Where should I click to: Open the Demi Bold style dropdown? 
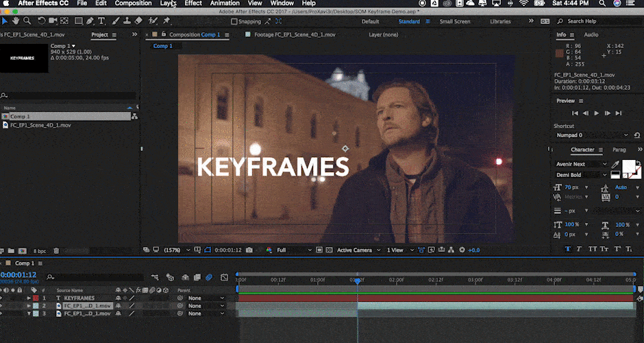[580, 175]
